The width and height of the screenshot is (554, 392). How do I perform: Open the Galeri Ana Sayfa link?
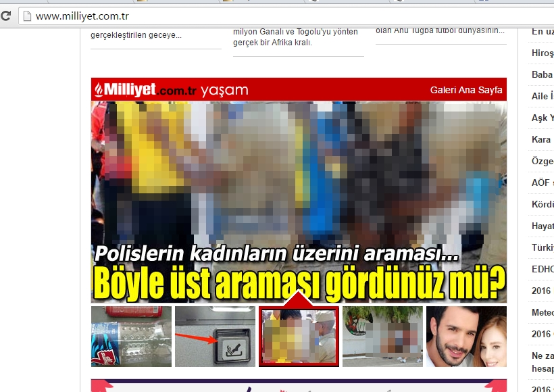point(466,91)
